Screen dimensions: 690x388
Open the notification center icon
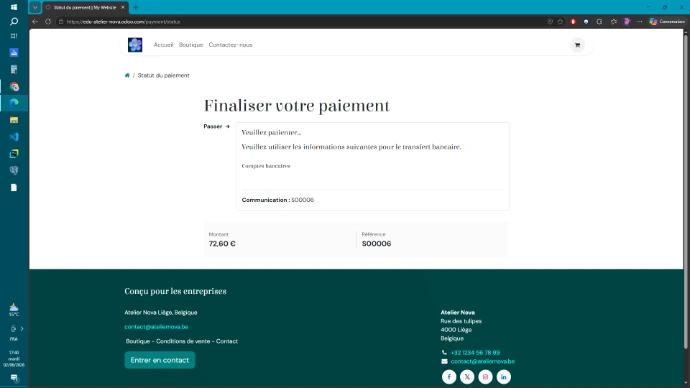[x=14, y=378]
